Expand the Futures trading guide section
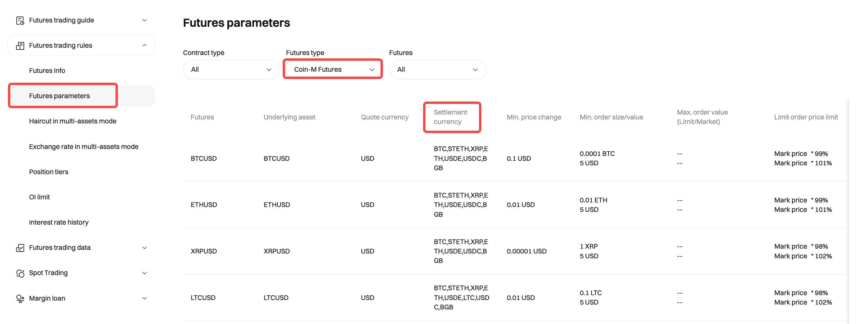The width and height of the screenshot is (868, 324). click(145, 21)
